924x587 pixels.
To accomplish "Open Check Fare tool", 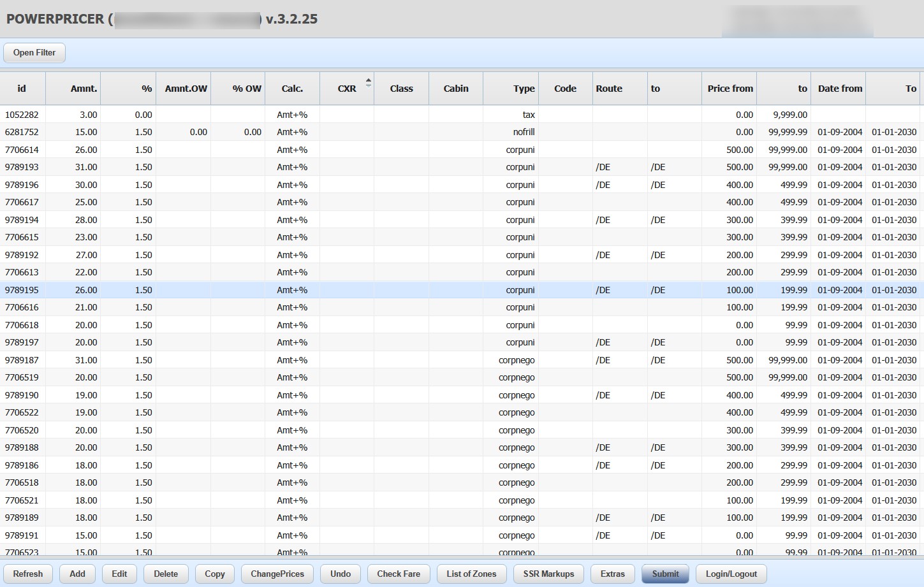I will click(399, 574).
